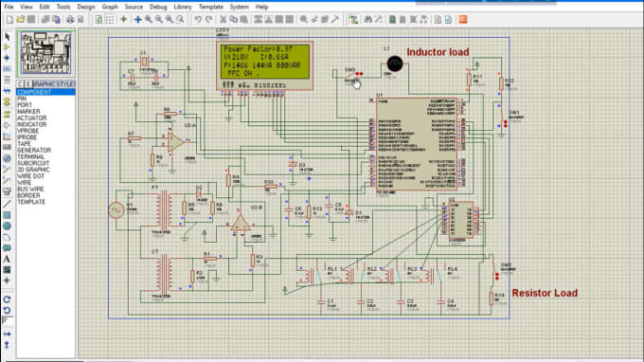Activate Subcircuit Mode tool
The width and height of the screenshot is (644, 362).
[7, 101]
